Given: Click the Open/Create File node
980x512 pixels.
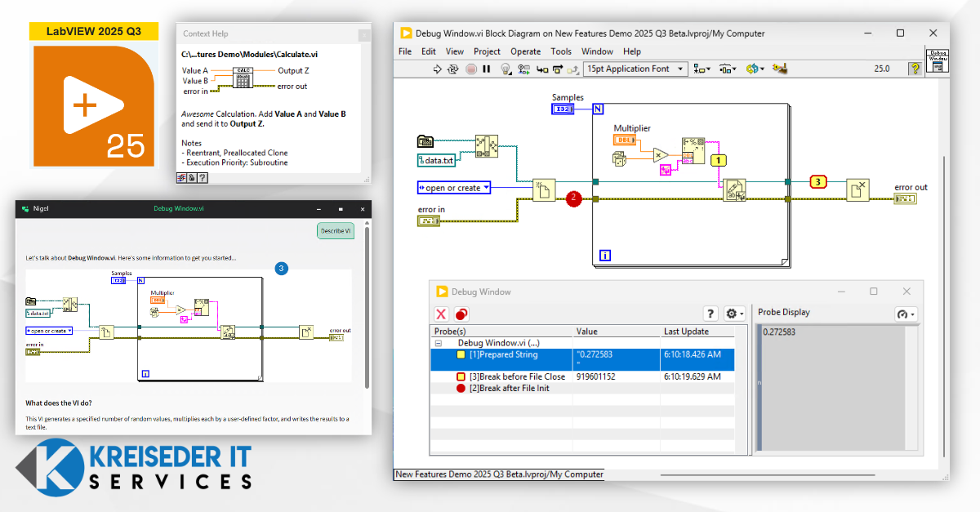Looking at the screenshot, I should 544,190.
